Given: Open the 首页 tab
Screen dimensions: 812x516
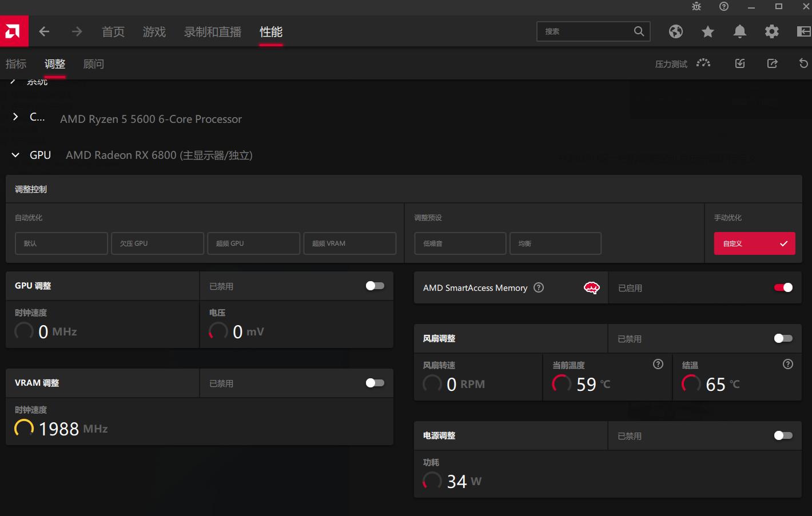Looking at the screenshot, I should coord(113,32).
